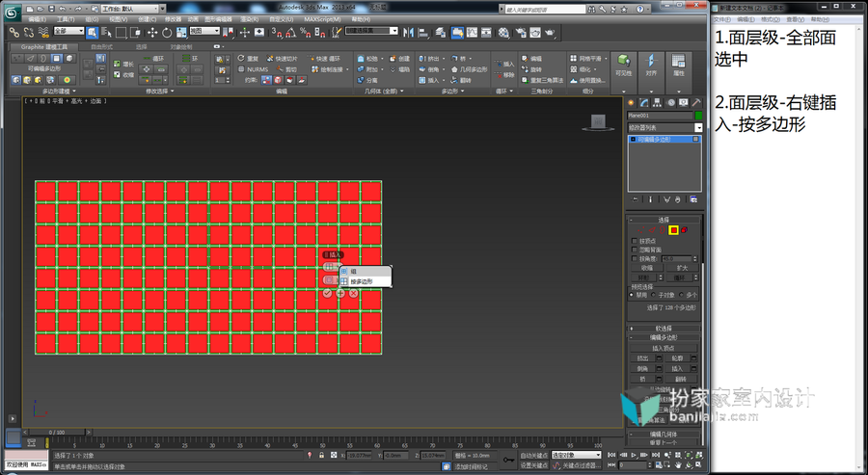Enable the 按顶点 checkbox

click(x=635, y=241)
